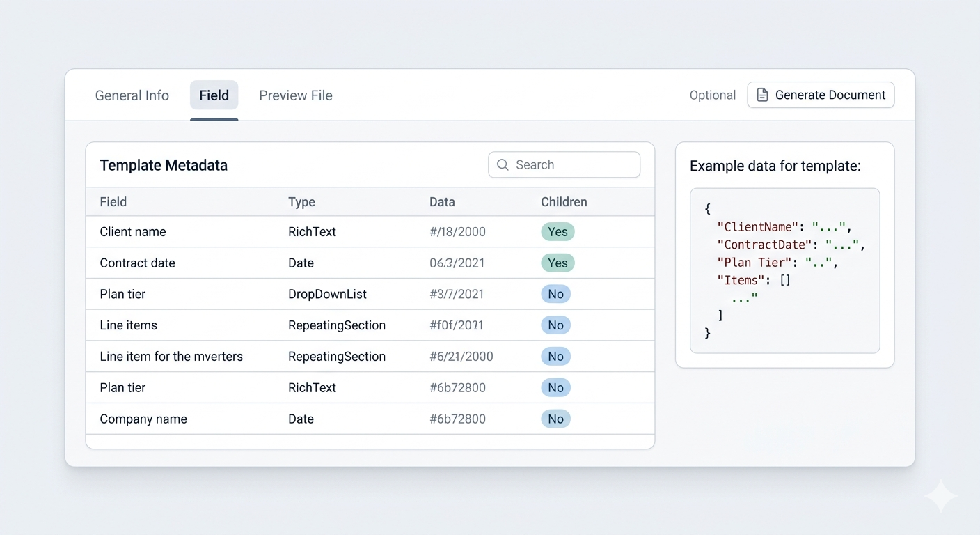Click the DropDownList type cell

[x=327, y=294]
